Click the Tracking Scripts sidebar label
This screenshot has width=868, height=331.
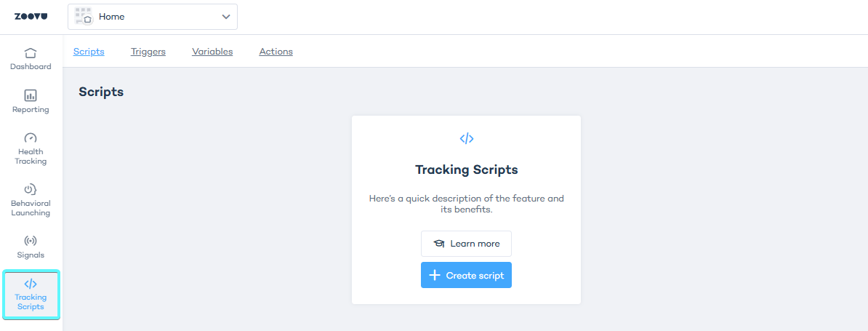coord(31,302)
